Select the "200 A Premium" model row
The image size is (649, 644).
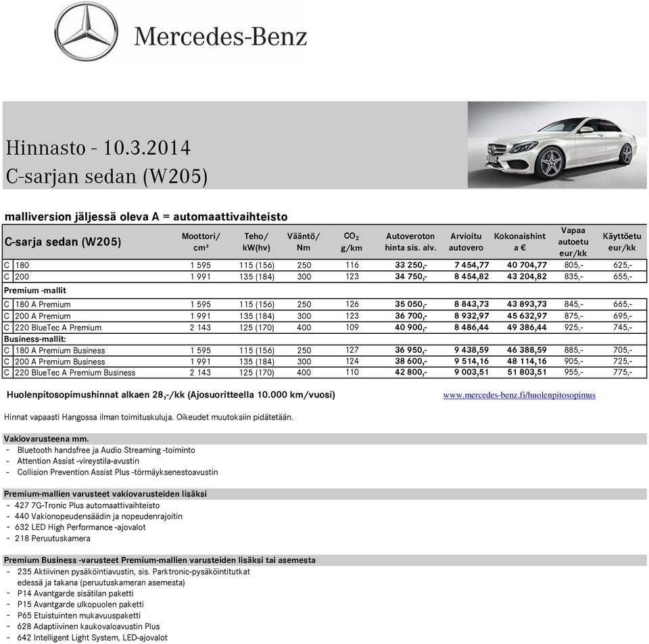tap(324, 316)
